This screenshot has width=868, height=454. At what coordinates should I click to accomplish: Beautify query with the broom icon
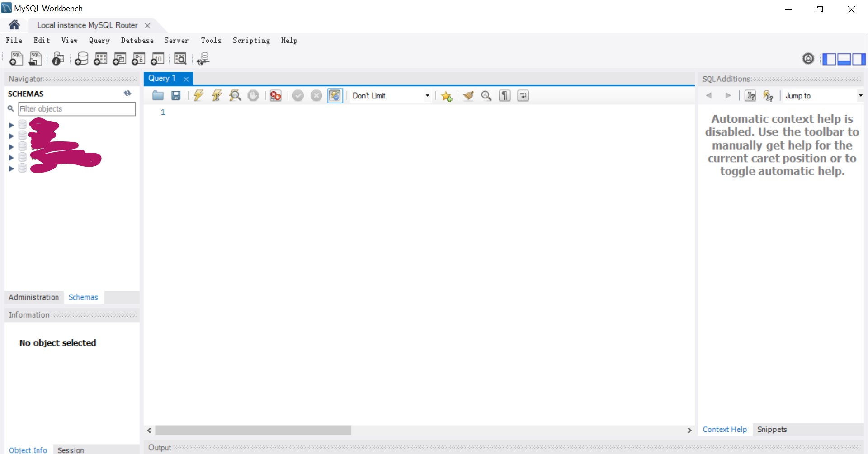pos(468,96)
